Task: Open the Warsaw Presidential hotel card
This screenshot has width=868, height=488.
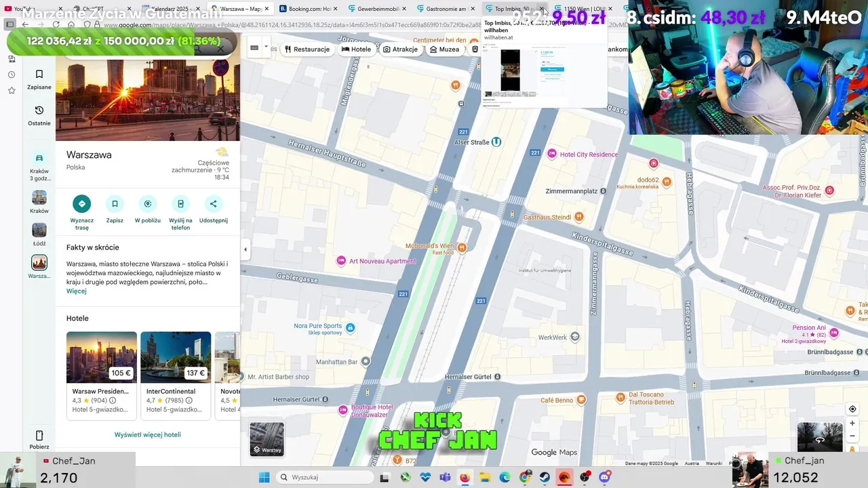Action: coord(102,375)
